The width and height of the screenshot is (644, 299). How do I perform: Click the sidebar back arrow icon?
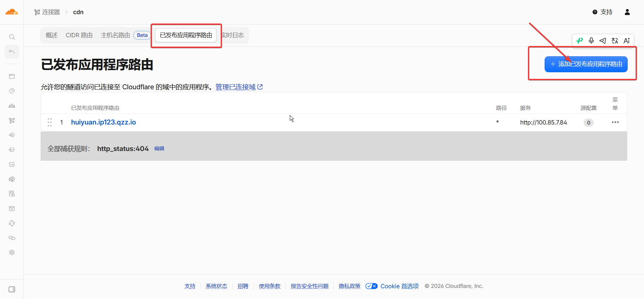pyautogui.click(x=12, y=52)
